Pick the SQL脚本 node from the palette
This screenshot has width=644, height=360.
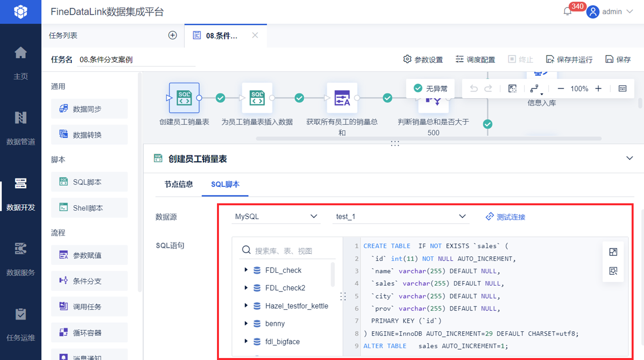point(89,182)
